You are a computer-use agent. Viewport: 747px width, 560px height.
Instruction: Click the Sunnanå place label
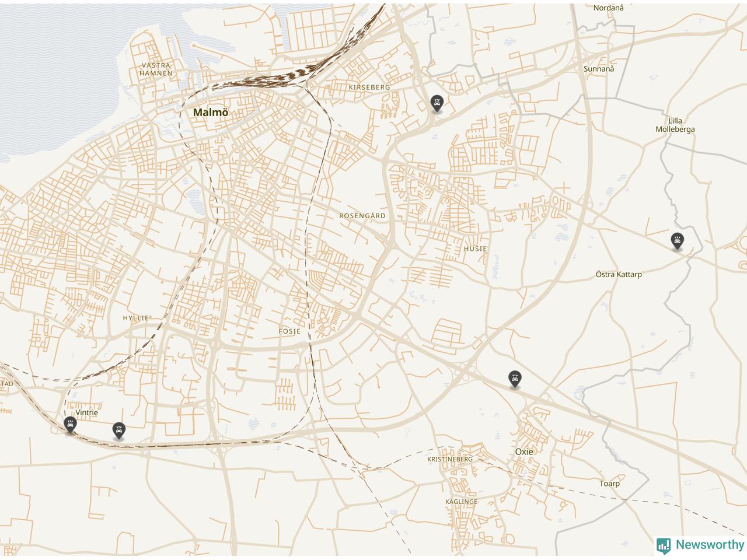(x=599, y=69)
